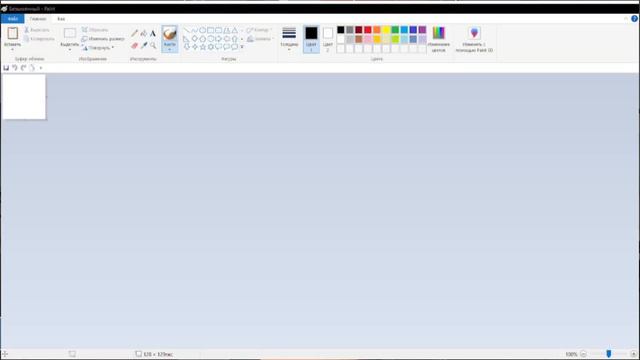Click the zoom slider handle in status bar
The image size is (640, 360).
pos(609,354)
